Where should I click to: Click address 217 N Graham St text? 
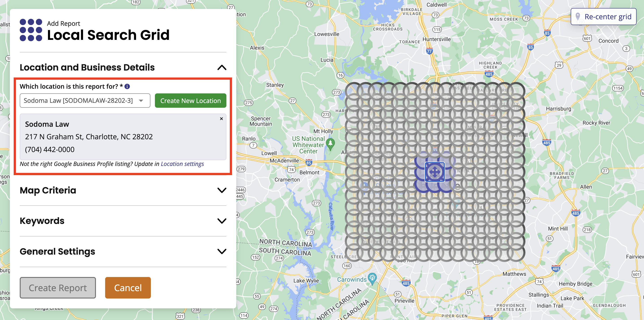click(89, 137)
